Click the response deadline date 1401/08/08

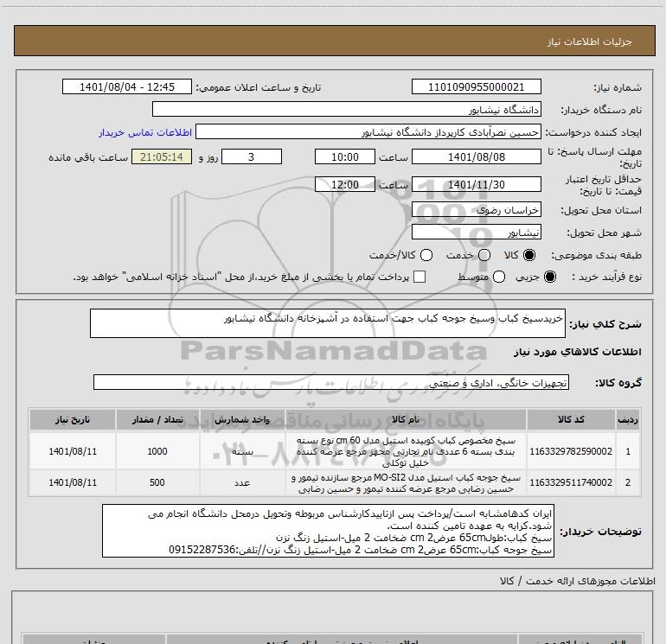pyautogui.click(x=476, y=156)
